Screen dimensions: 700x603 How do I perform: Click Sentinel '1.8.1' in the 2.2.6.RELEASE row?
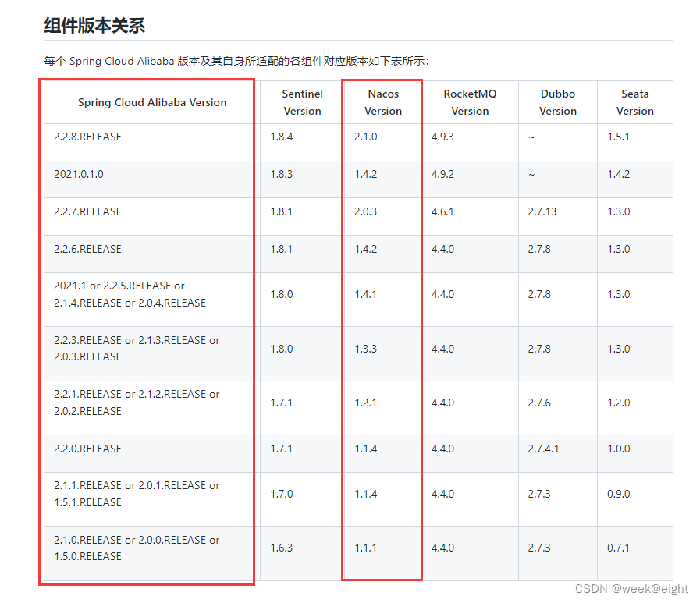click(x=281, y=249)
